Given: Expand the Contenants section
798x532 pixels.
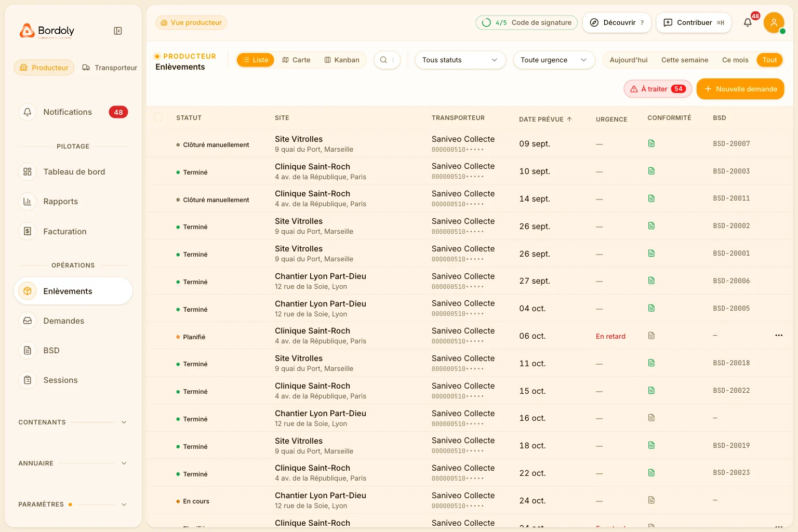Looking at the screenshot, I should (x=73, y=422).
